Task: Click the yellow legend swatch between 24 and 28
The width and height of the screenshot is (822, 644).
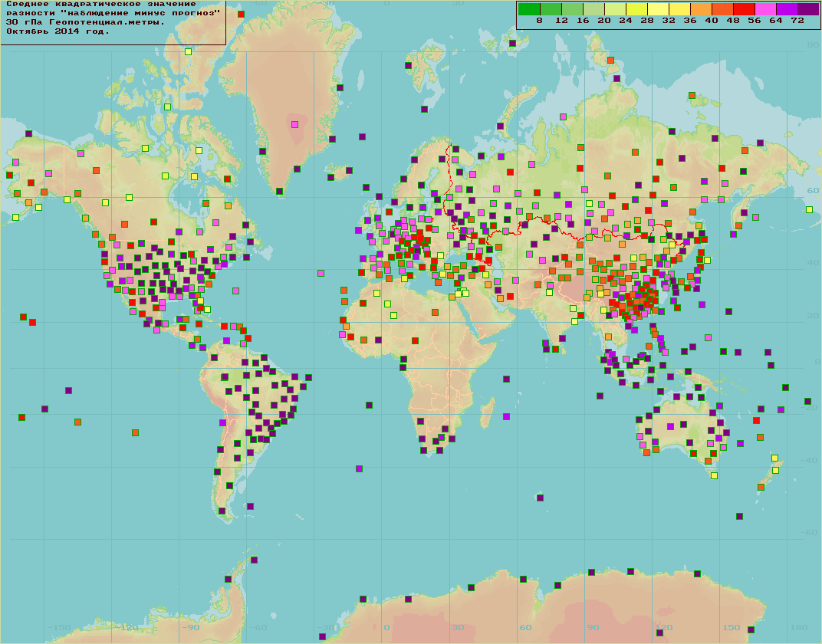Action: (x=636, y=8)
